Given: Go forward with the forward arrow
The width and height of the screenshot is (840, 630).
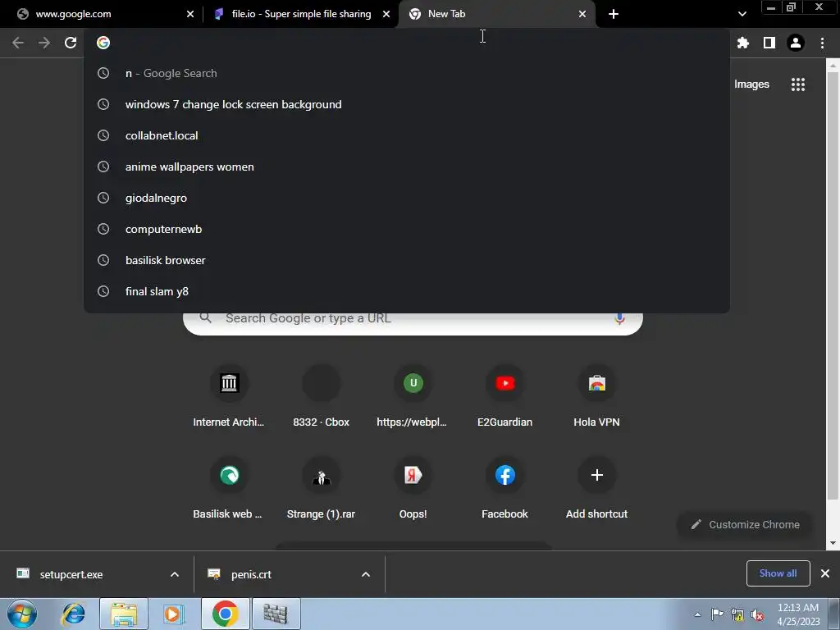Looking at the screenshot, I should pyautogui.click(x=44, y=43).
